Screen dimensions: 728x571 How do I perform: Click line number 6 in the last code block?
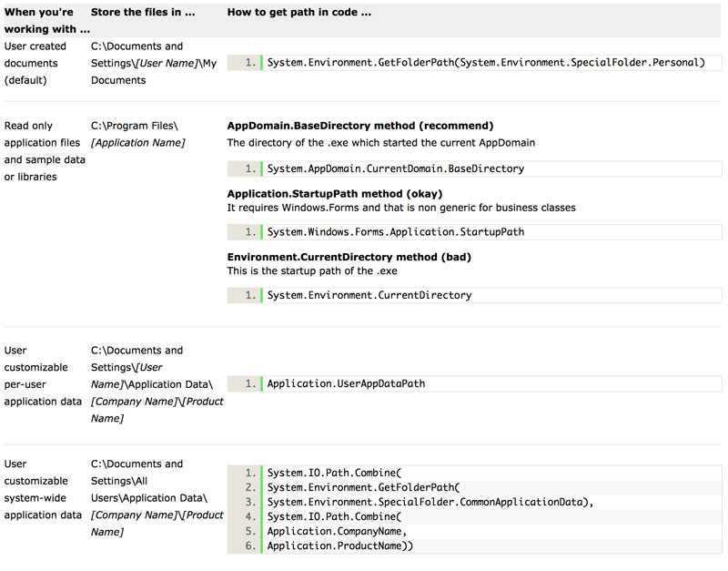point(251,546)
